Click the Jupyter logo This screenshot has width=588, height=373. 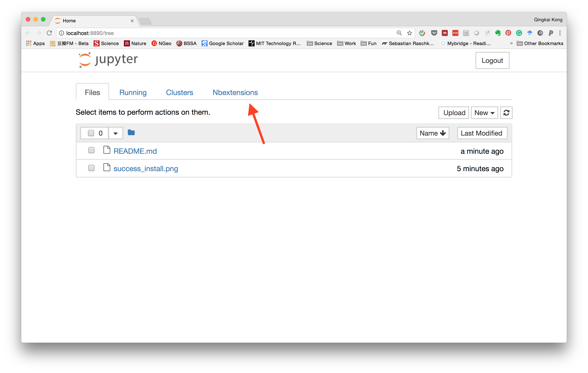[x=108, y=60]
